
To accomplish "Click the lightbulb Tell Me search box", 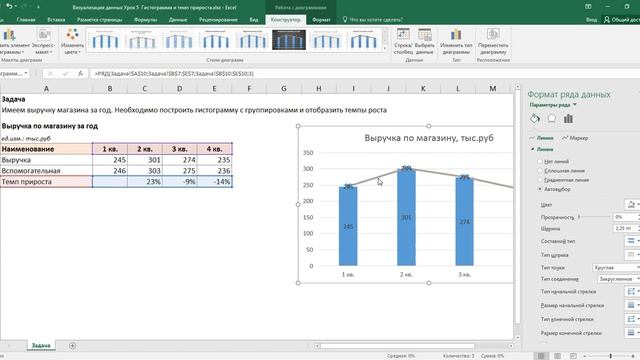I will 373,20.
